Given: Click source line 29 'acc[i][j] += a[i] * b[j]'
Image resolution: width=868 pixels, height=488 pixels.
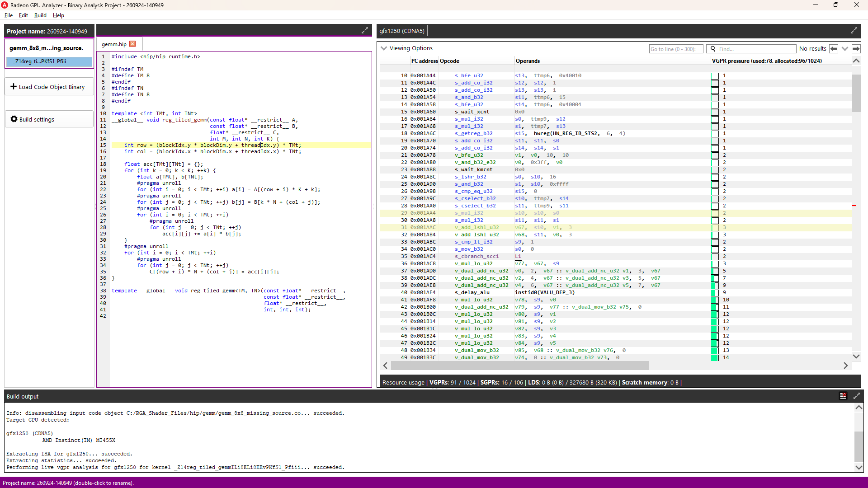Looking at the screenshot, I should tap(202, 234).
